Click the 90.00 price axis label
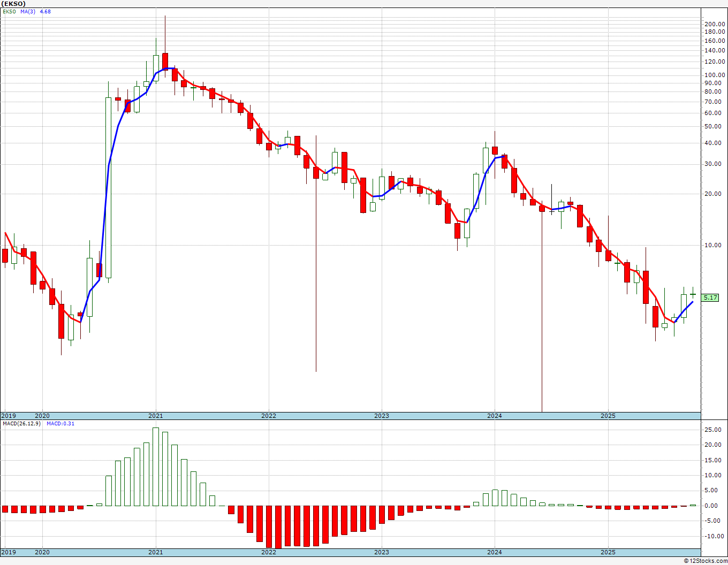Image resolution: width=728 pixels, height=565 pixels. click(713, 83)
